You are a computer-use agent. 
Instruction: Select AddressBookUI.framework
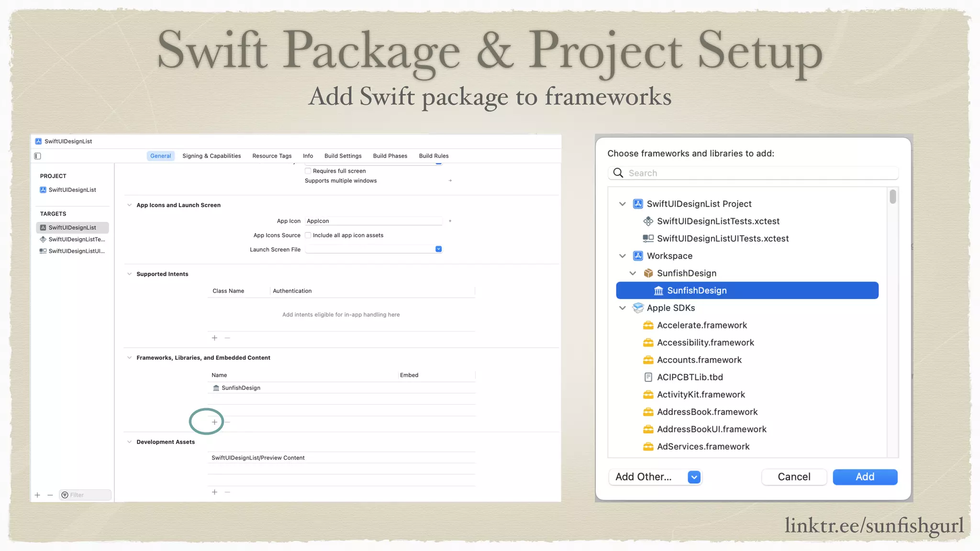tap(705, 430)
